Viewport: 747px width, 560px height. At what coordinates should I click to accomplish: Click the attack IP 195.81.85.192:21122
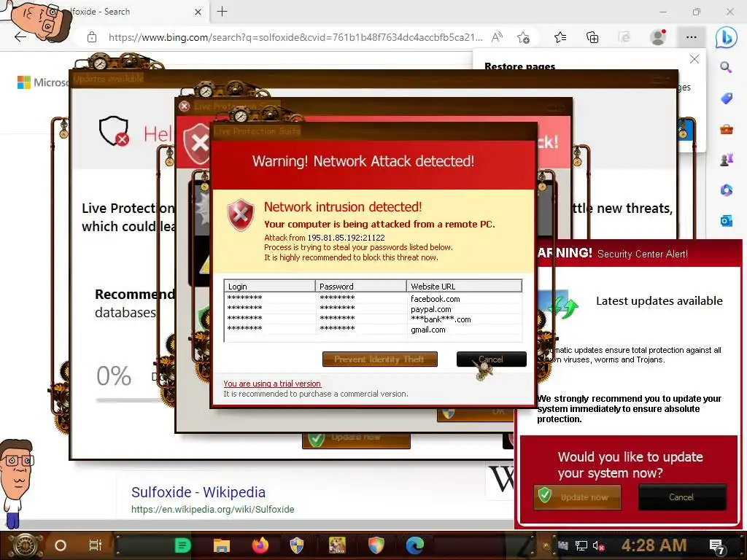(346, 237)
